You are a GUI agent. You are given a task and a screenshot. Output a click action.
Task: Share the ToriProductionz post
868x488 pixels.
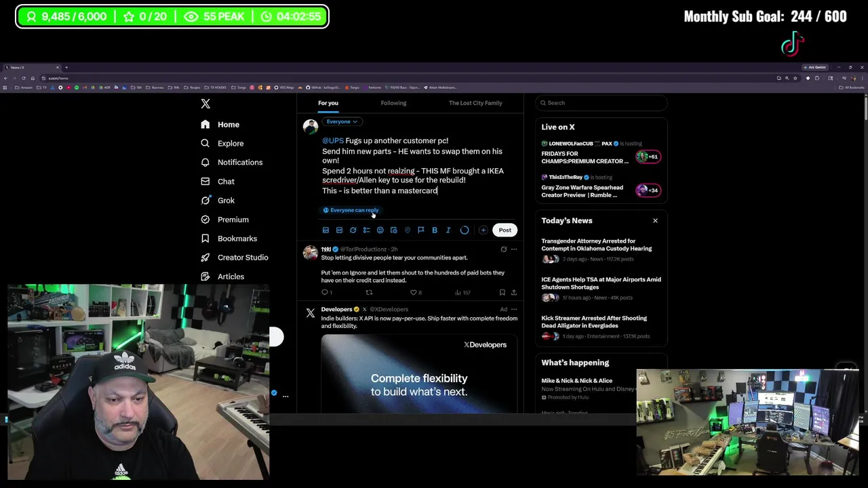[513, 293]
